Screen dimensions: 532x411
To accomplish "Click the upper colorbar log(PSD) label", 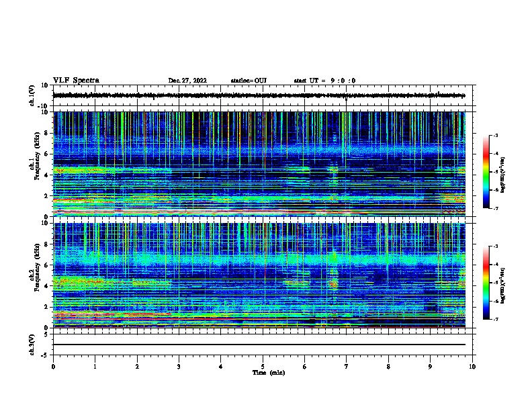I will pyautogui.click(x=503, y=175).
